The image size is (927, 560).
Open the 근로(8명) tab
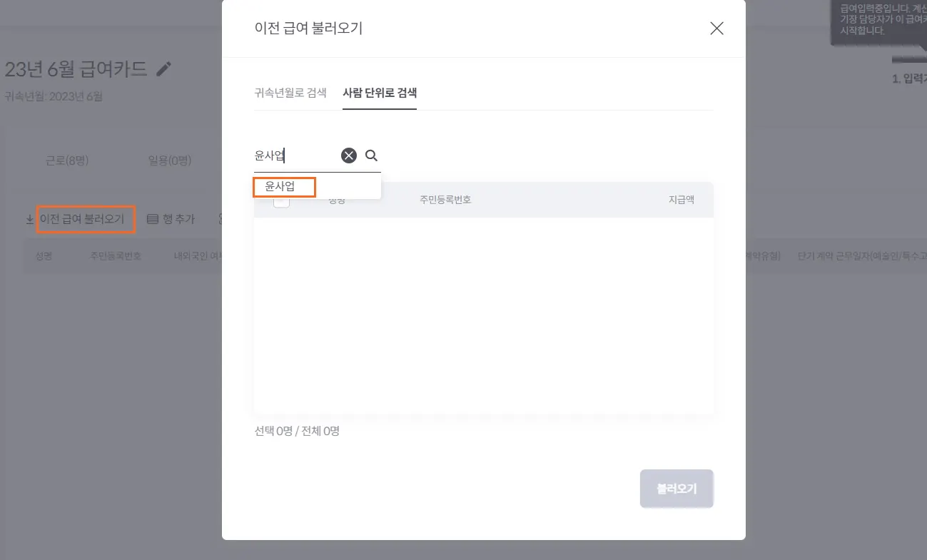click(x=67, y=161)
